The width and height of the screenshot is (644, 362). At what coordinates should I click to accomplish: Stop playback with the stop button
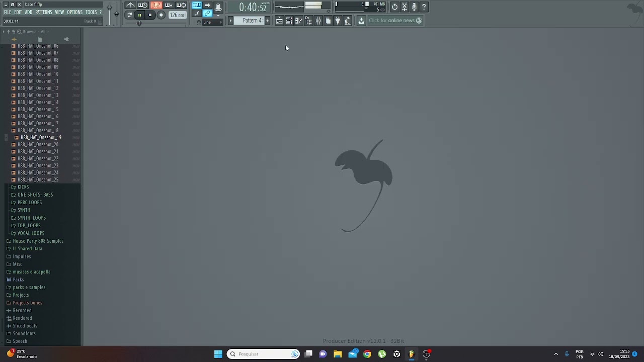point(150,15)
